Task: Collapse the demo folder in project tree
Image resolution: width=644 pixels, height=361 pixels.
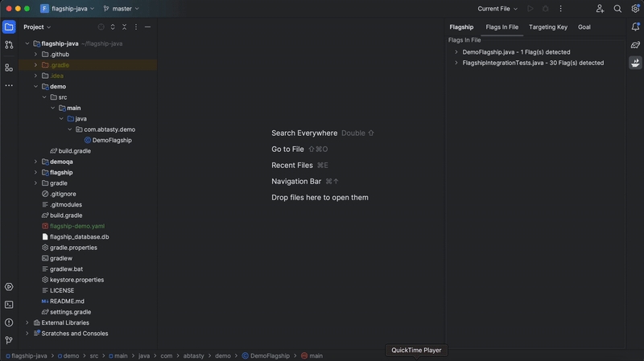Action: tap(35, 86)
